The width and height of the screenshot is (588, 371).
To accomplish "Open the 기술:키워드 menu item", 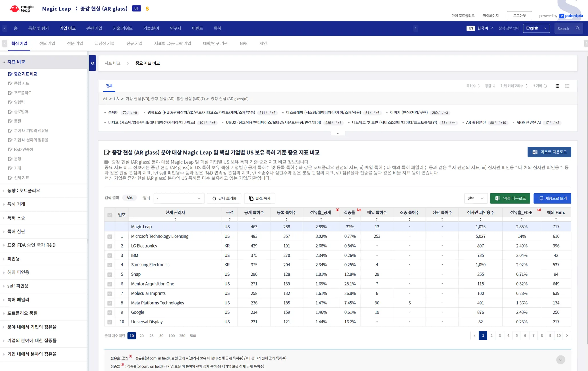I will click(123, 28).
